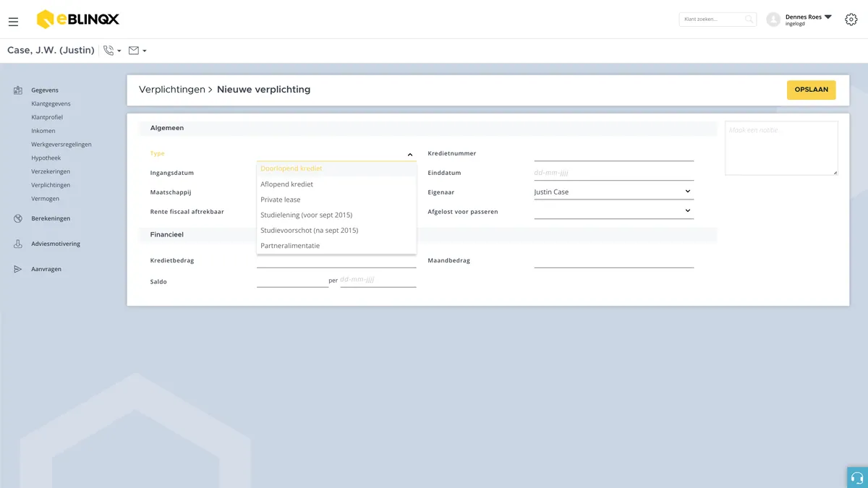Open the email envelope options
This screenshot has height=488, width=868.
point(137,51)
